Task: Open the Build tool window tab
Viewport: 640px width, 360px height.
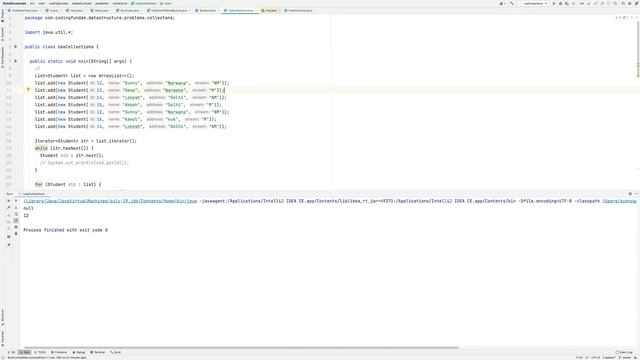Action: pyautogui.click(x=116, y=352)
